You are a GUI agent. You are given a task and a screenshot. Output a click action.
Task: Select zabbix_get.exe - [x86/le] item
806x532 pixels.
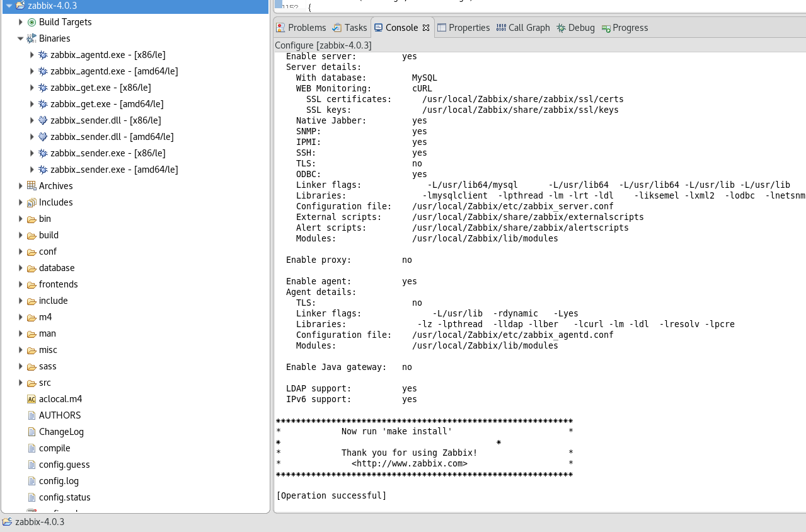point(101,88)
